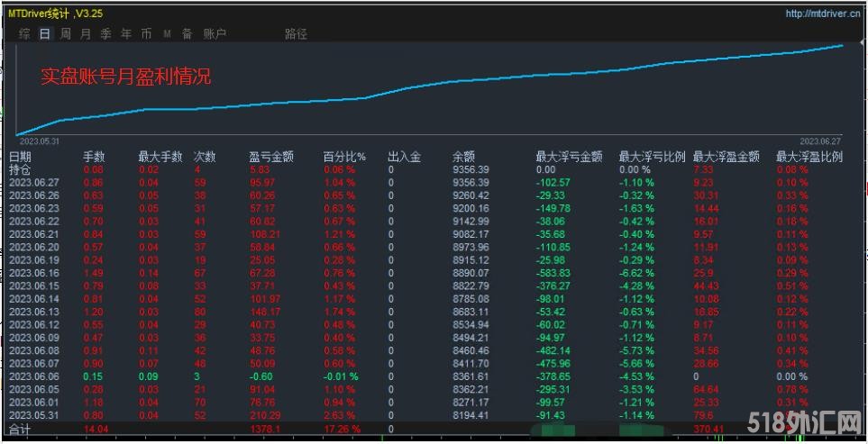
Task: Switch to the 月 monthly tab
Action: (x=86, y=34)
